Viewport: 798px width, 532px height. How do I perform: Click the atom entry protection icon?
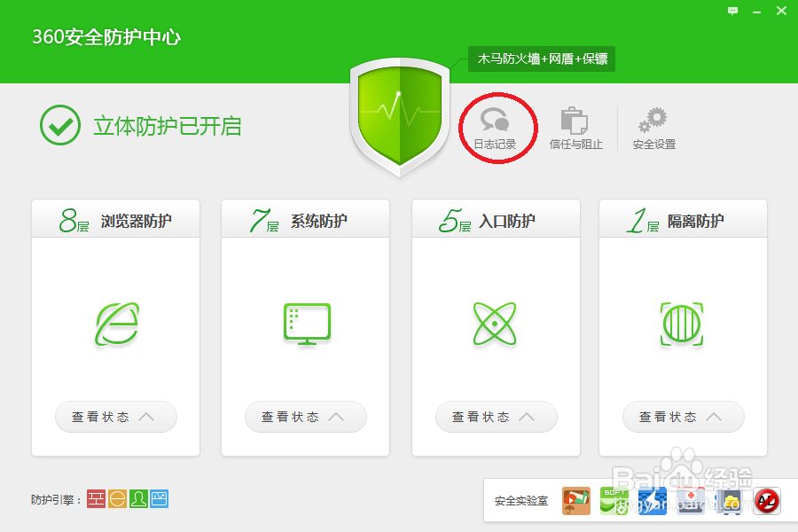(x=495, y=324)
